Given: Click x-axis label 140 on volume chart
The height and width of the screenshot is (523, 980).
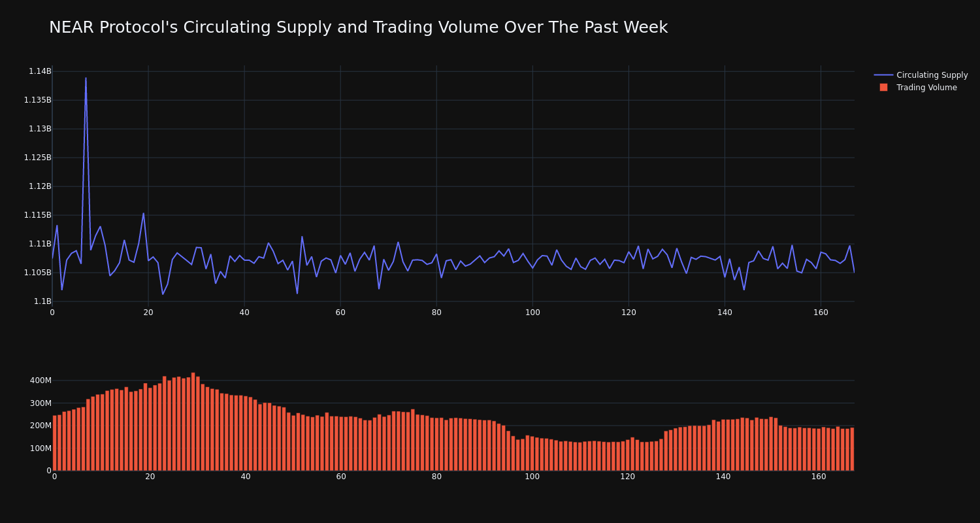Looking at the screenshot, I should click(x=723, y=477).
